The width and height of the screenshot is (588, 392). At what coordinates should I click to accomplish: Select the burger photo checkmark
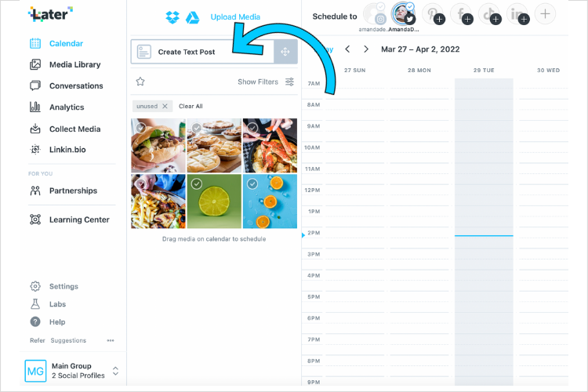(140, 128)
